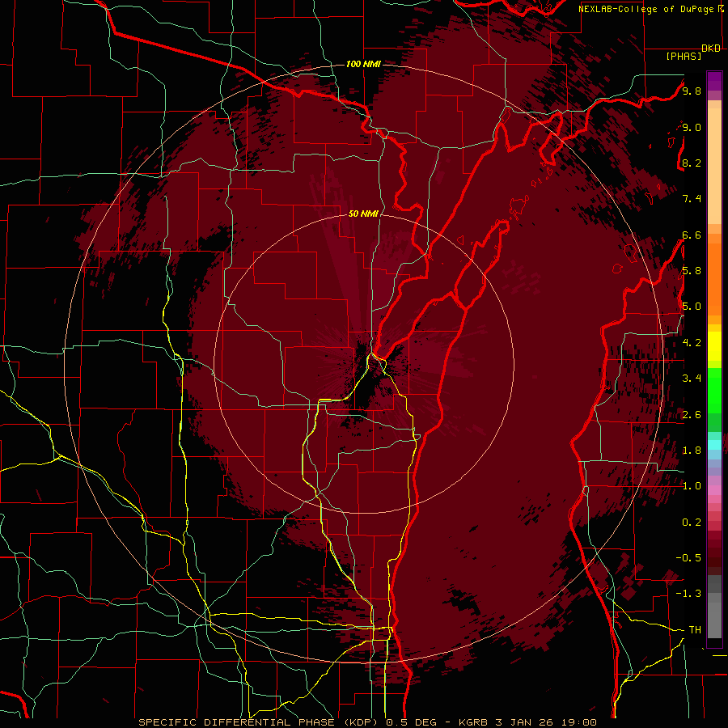728x728 pixels.
Task: Click the -0.5 legend value
Action: [x=688, y=558]
